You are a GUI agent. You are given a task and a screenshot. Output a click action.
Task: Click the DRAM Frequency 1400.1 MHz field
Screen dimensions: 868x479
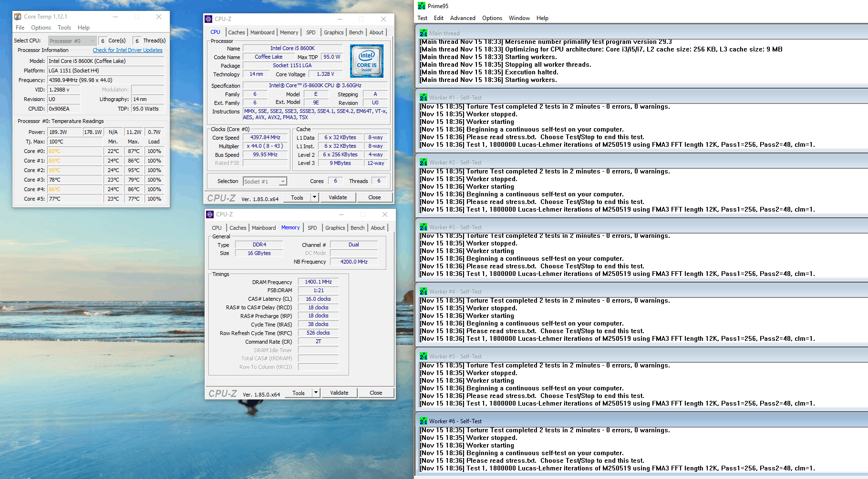click(318, 282)
